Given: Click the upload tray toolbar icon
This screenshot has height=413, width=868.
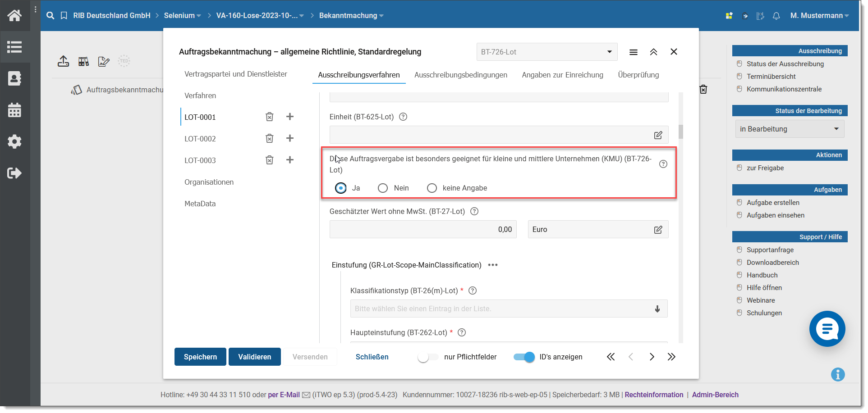Looking at the screenshot, I should pos(63,61).
